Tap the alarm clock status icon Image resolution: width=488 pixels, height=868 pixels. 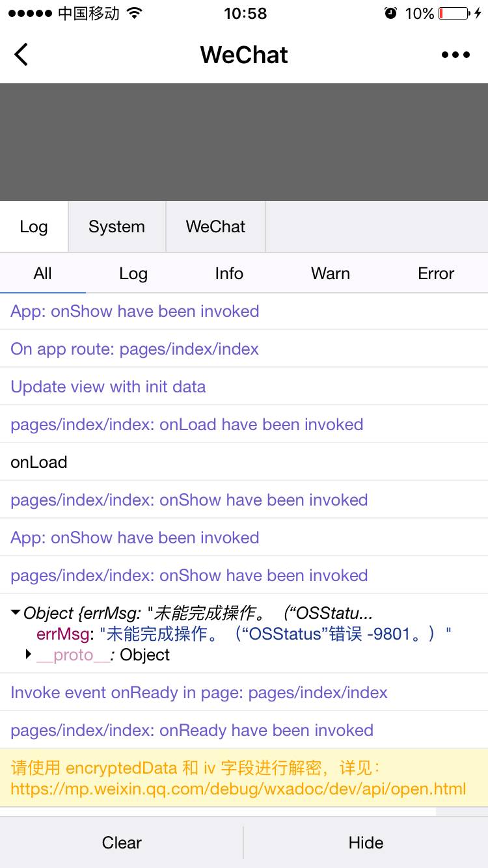(x=390, y=13)
